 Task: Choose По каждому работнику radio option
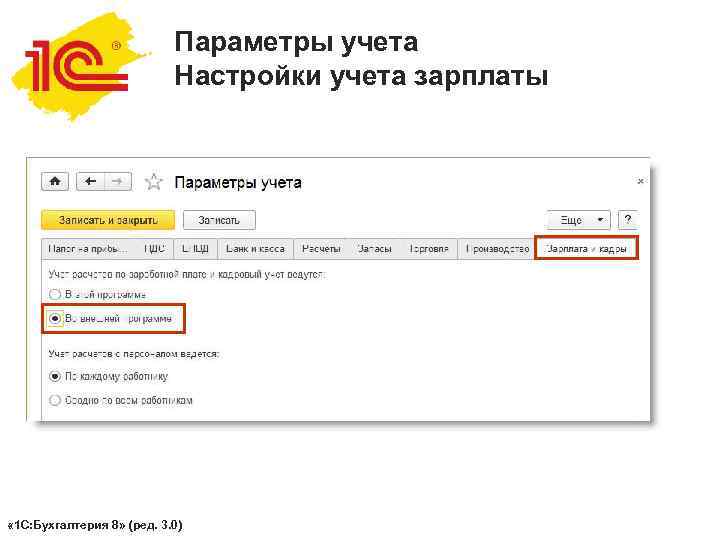(x=108, y=377)
